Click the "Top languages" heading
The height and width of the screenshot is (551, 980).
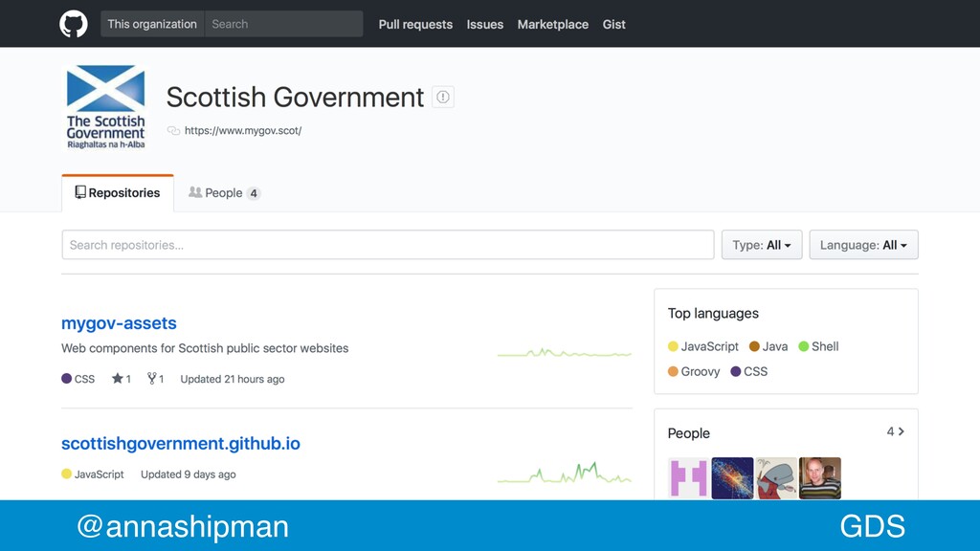tap(713, 313)
